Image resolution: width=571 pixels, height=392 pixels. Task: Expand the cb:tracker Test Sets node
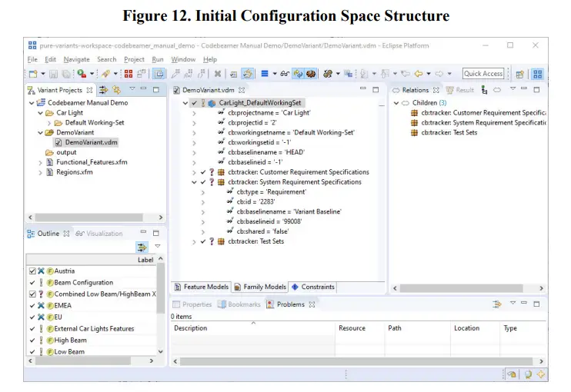coord(194,241)
